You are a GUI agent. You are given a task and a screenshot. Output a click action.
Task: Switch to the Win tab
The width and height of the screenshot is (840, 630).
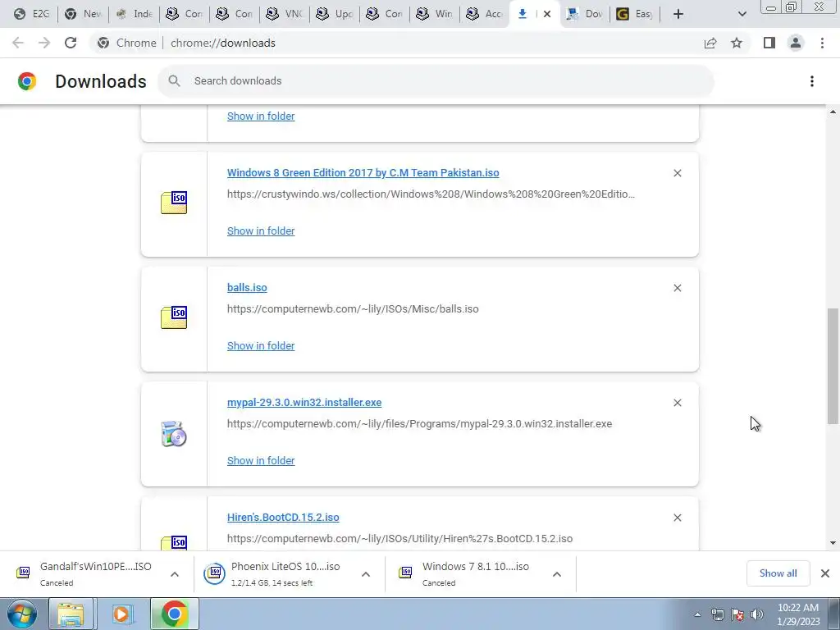click(435, 14)
